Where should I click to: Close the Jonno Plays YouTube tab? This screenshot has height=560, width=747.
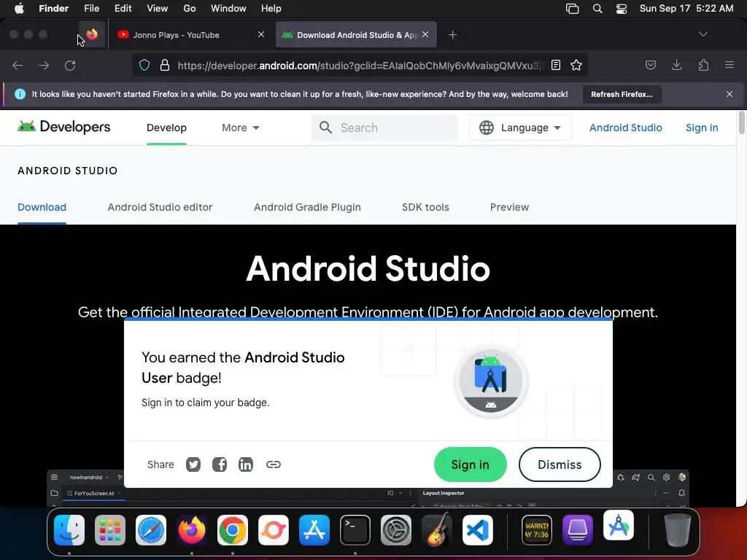261,34
